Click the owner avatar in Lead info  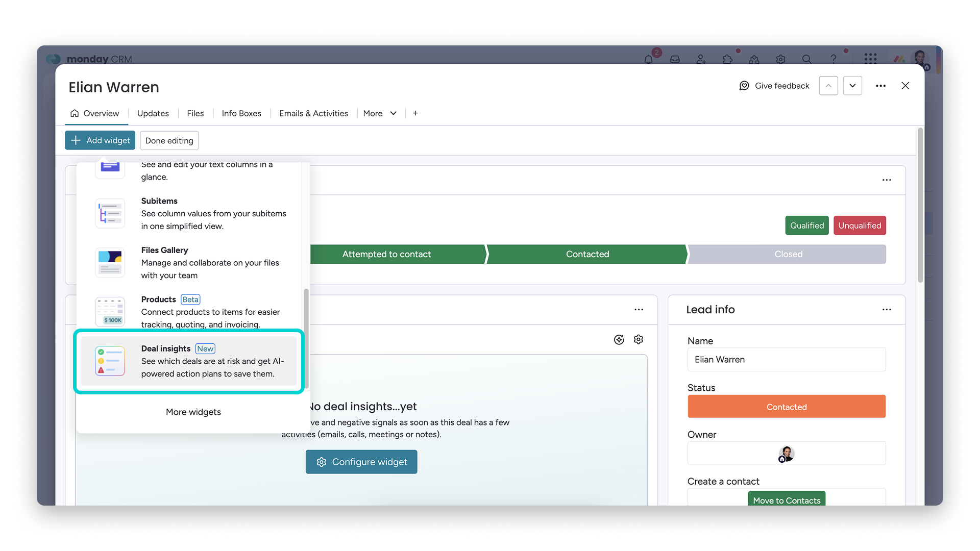click(787, 454)
